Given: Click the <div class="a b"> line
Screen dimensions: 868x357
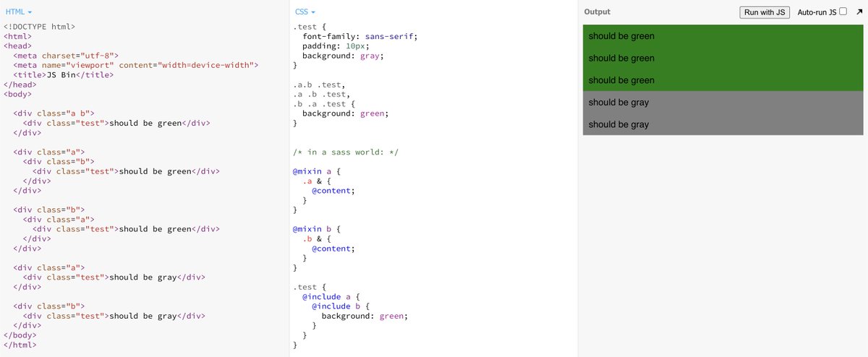Looking at the screenshot, I should click(x=54, y=113).
